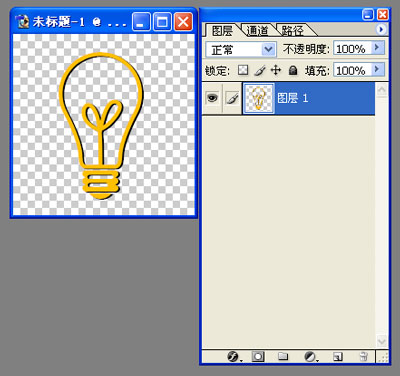Screen dimensions: 400x376
Task: Toggle lock transparent pixels
Action: point(243,70)
